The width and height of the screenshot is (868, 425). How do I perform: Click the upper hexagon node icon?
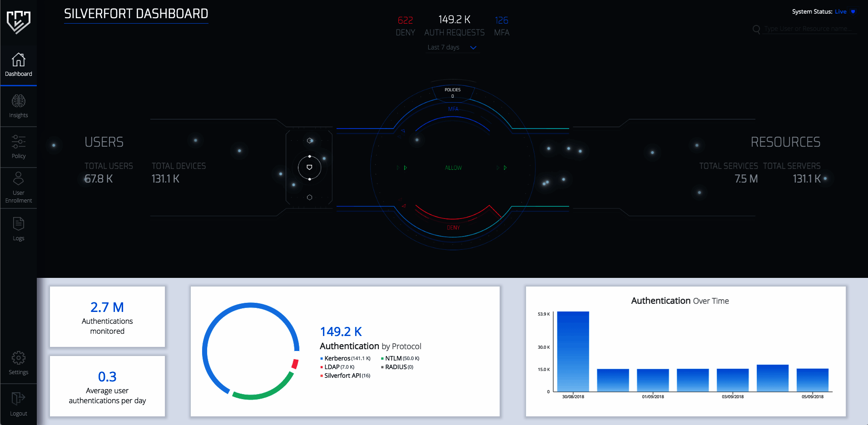(x=309, y=141)
